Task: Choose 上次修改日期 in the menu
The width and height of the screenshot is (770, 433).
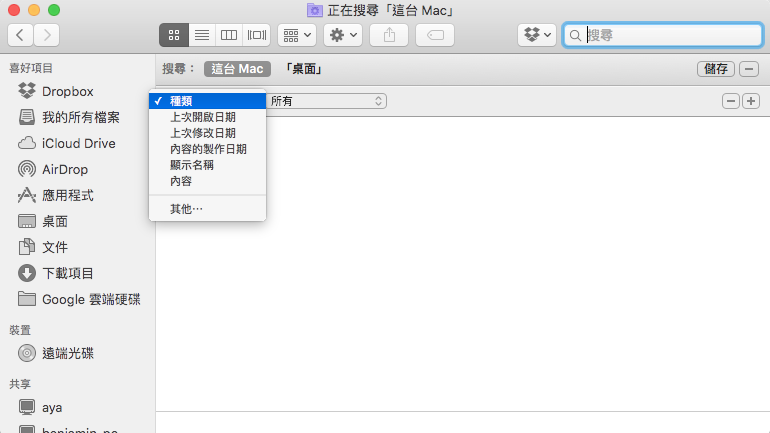Action: [x=208, y=133]
